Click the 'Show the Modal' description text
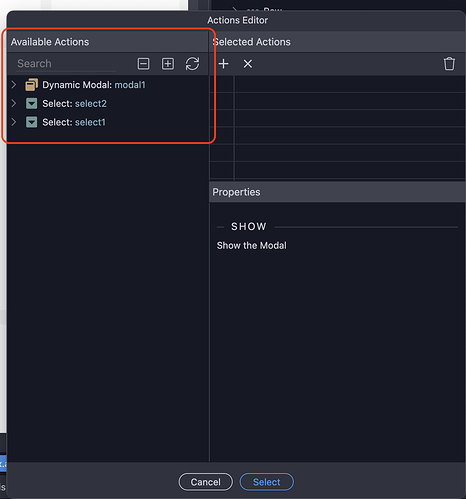The width and height of the screenshot is (466, 499). click(252, 246)
